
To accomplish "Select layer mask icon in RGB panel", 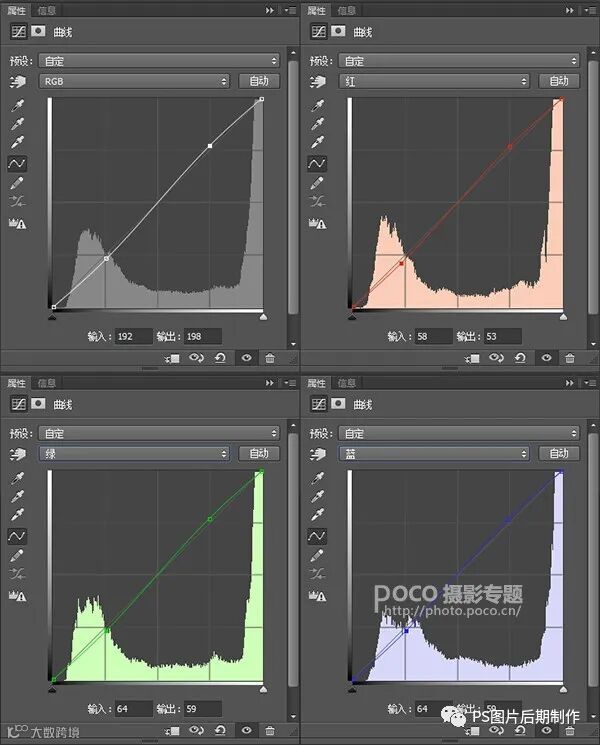I will (x=38, y=31).
